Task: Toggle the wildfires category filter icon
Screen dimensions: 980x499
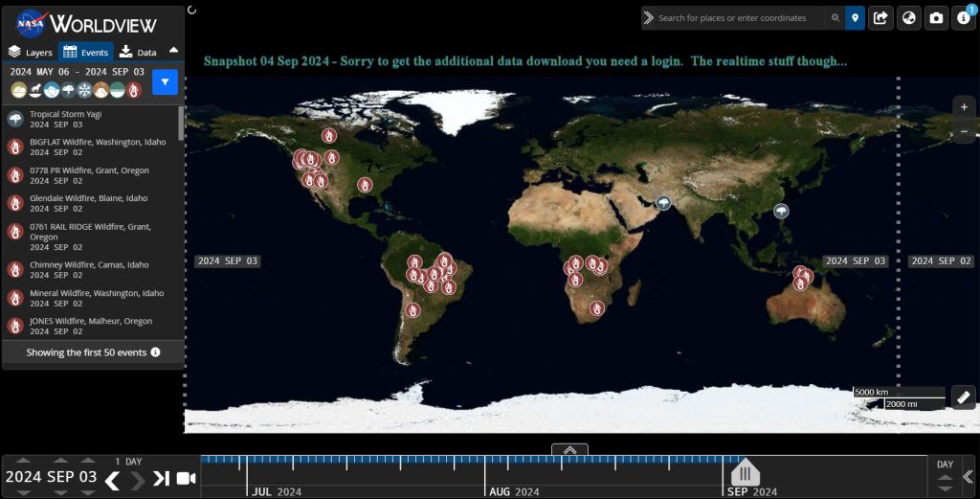Action: (134, 90)
